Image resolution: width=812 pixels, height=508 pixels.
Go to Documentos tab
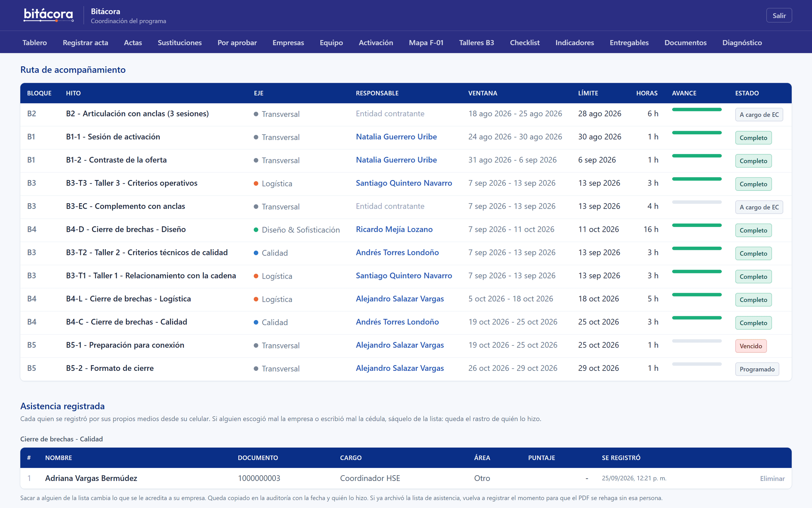pos(685,43)
